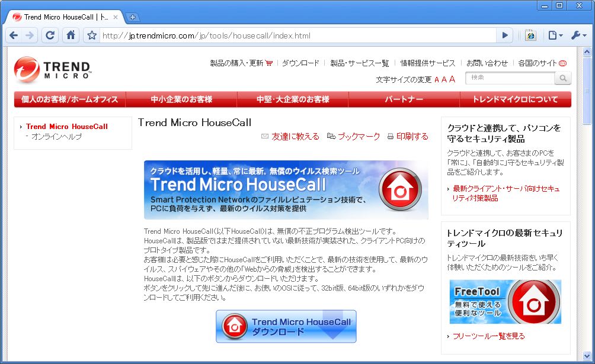Click the search magnifier button
The height and width of the screenshot is (364, 595).
coord(562,78)
